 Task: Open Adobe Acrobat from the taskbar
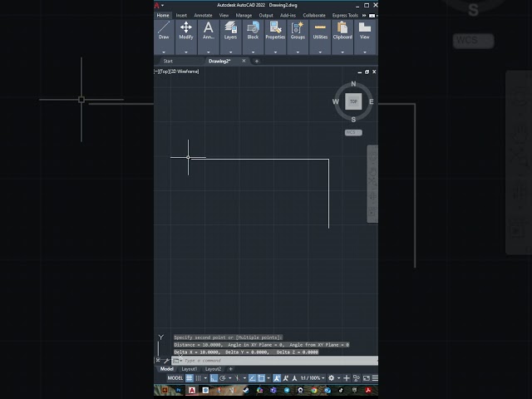368,390
